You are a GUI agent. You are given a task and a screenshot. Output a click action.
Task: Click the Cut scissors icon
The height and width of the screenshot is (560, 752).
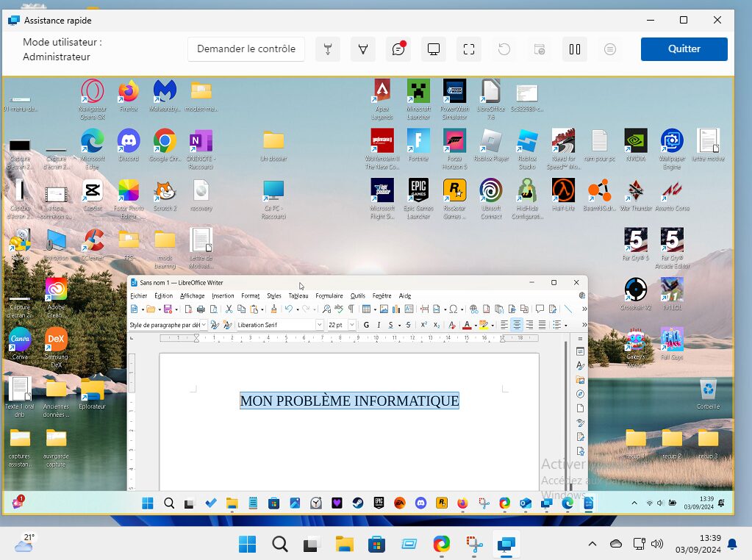229,309
